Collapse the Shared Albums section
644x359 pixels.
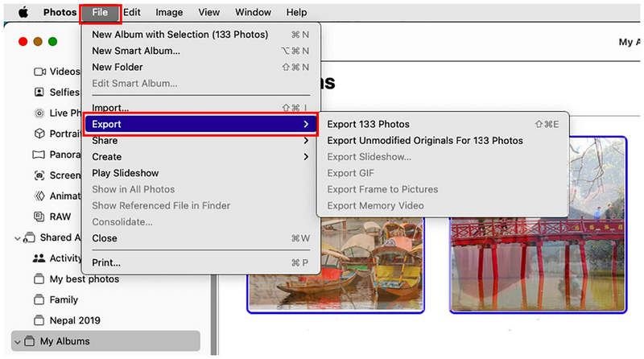17,237
